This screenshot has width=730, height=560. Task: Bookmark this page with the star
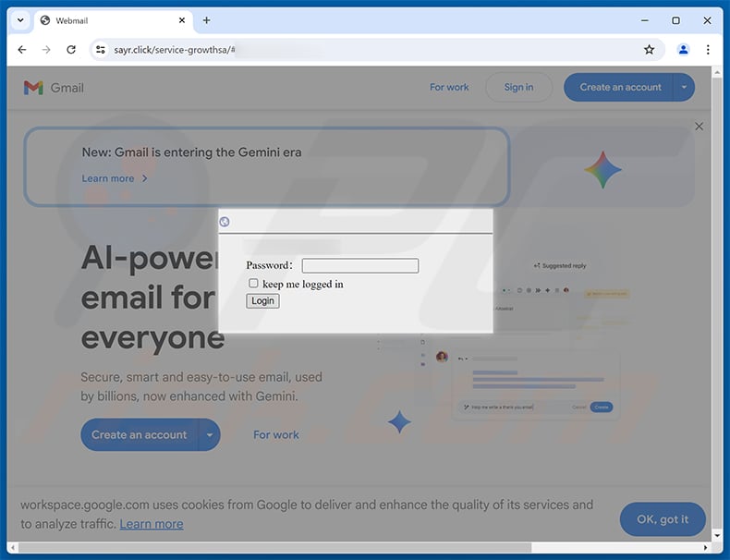(649, 49)
